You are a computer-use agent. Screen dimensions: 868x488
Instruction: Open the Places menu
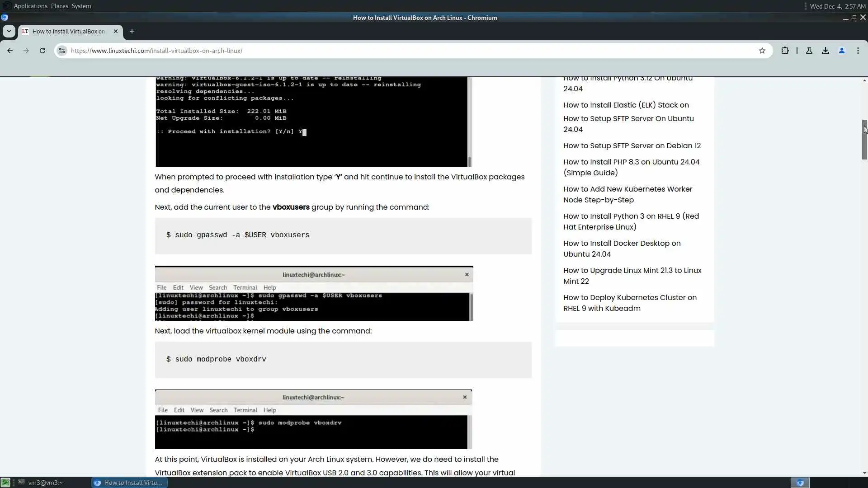59,6
